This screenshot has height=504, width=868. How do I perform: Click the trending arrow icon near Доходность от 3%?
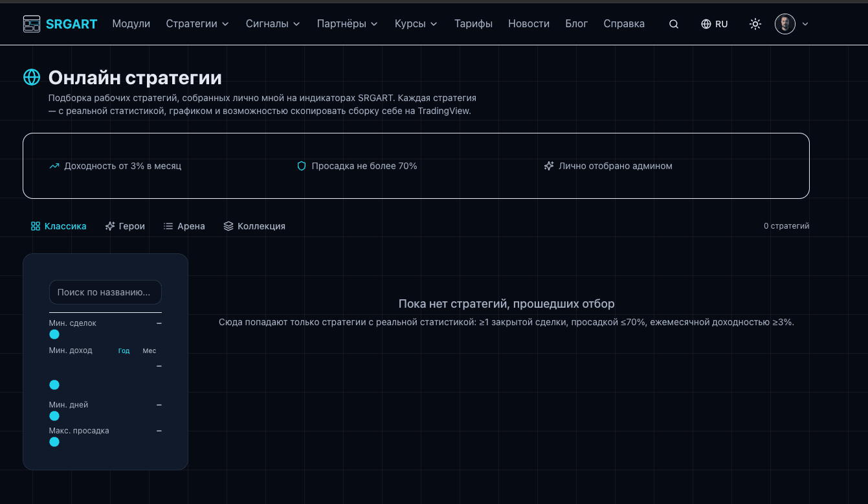[x=53, y=166]
